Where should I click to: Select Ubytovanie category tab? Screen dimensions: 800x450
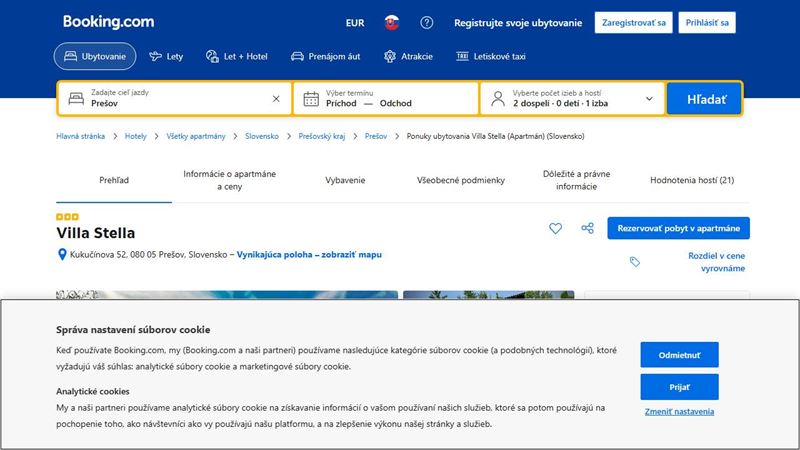[95, 56]
